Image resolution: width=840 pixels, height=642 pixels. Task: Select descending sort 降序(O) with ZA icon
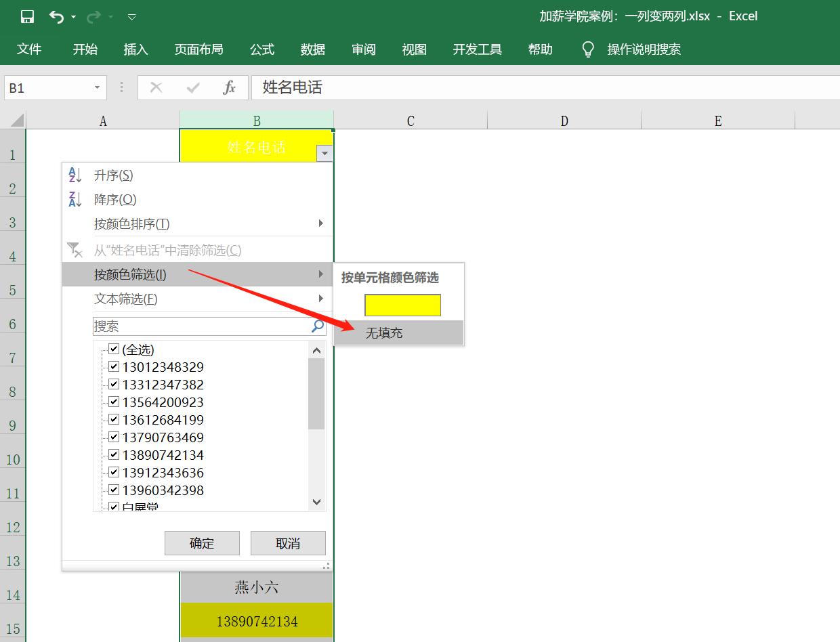(113, 199)
